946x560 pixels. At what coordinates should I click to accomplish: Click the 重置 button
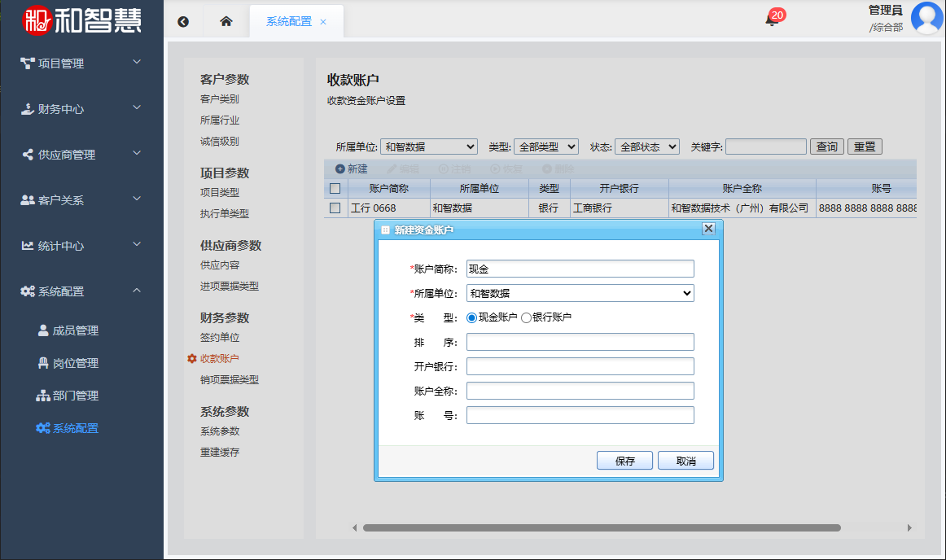click(x=865, y=147)
